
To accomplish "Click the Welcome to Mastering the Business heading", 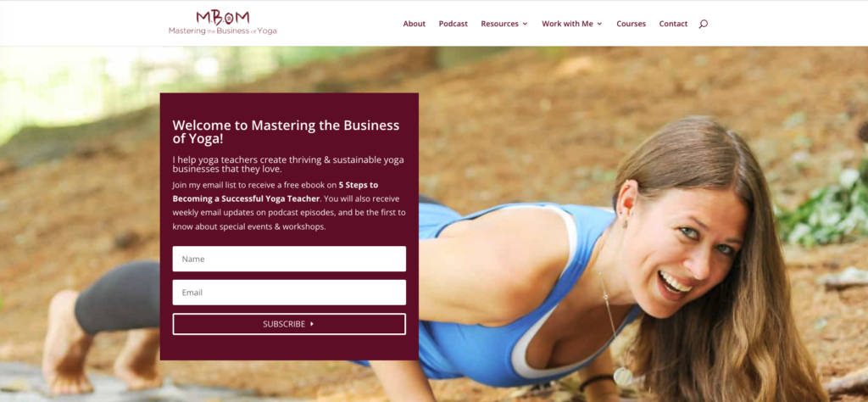I will 286,131.
